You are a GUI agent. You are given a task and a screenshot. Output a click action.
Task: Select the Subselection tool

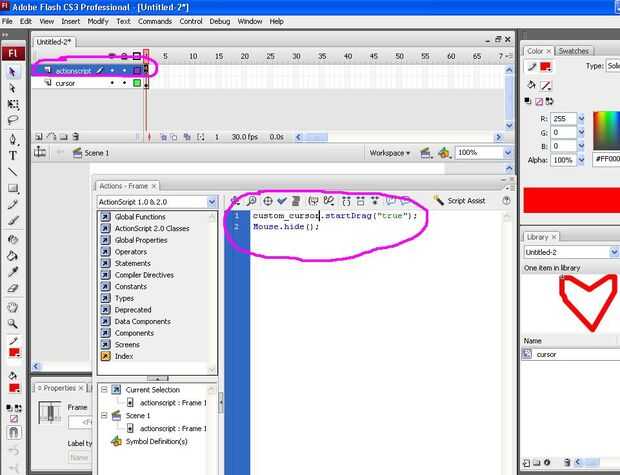click(x=13, y=88)
